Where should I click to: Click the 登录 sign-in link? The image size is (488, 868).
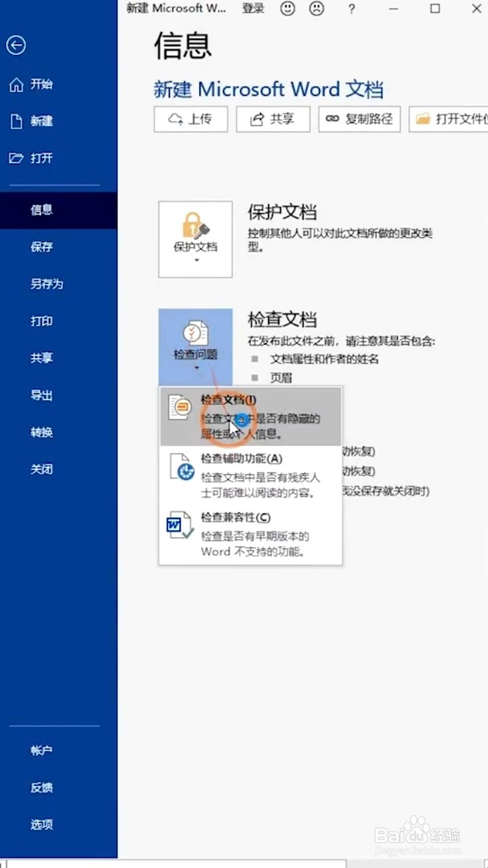pos(253,9)
